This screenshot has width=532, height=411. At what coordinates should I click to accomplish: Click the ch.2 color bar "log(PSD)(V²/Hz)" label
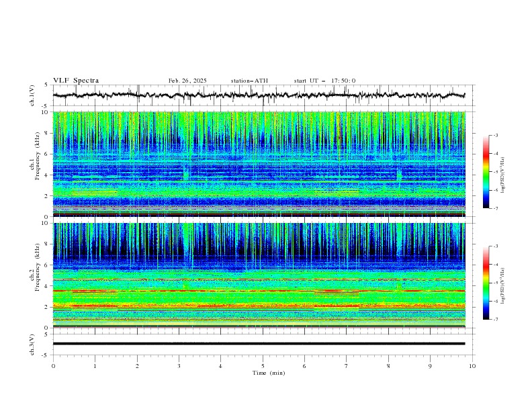tap(502, 285)
